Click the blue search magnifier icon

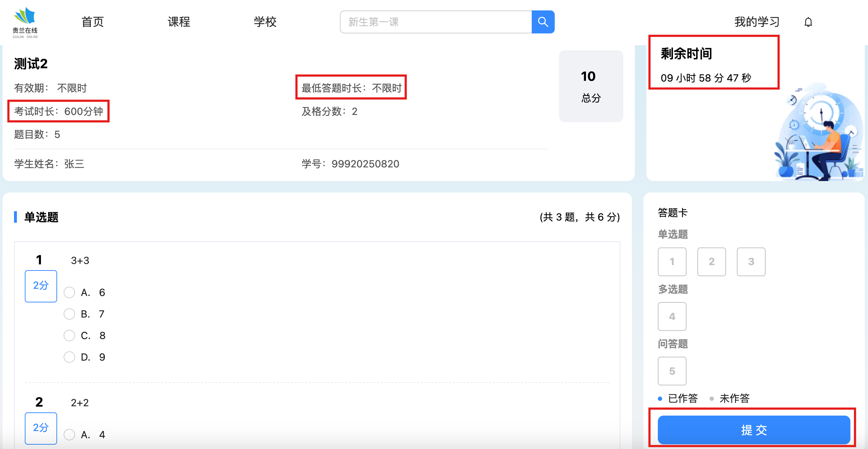pyautogui.click(x=543, y=22)
